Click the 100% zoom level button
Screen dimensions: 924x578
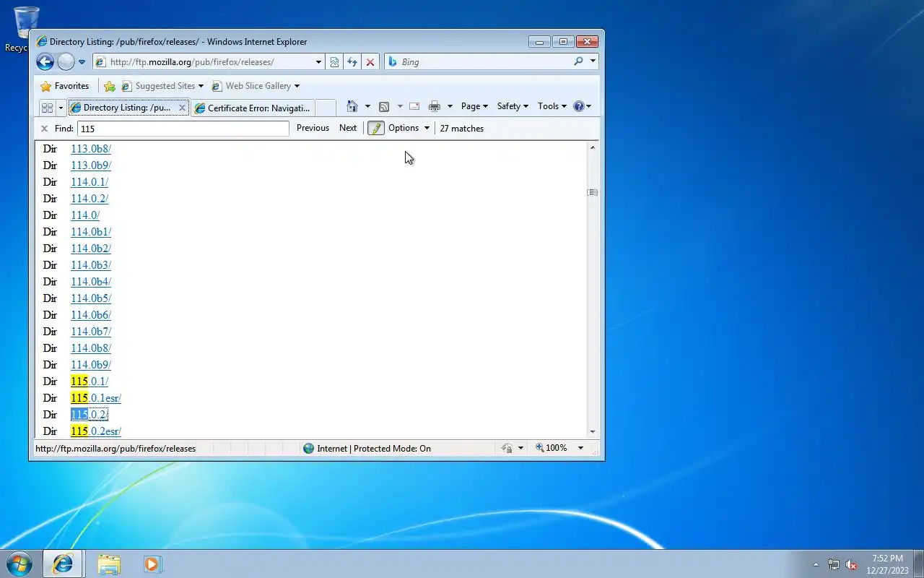point(552,448)
